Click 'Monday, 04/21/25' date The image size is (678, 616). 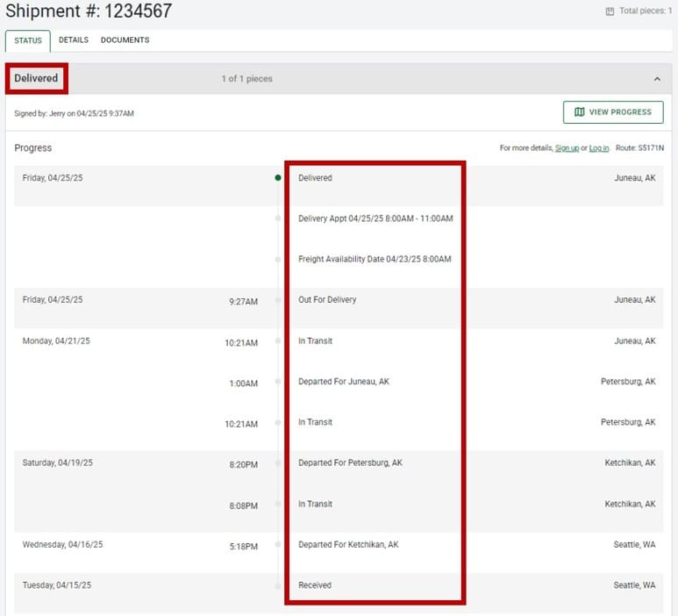click(56, 340)
